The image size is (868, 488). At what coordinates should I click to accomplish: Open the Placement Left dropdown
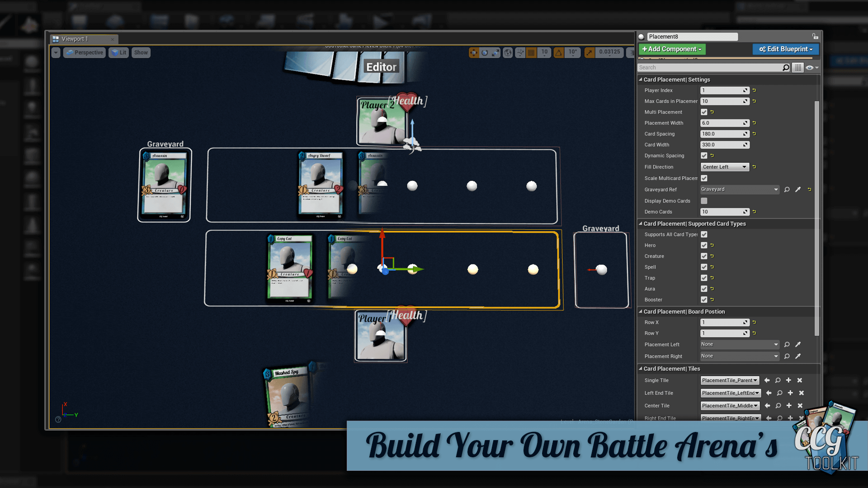[x=739, y=344]
